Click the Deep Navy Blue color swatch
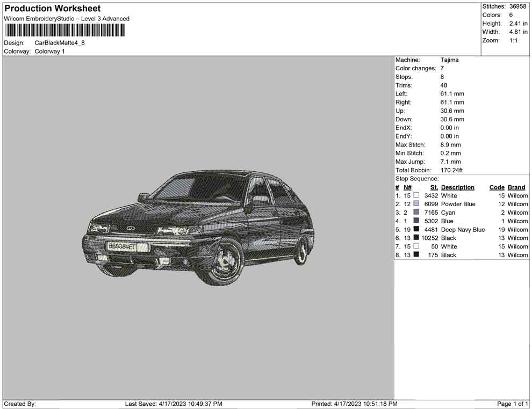Image resolution: width=532 pixels, height=409 pixels. tap(416, 229)
